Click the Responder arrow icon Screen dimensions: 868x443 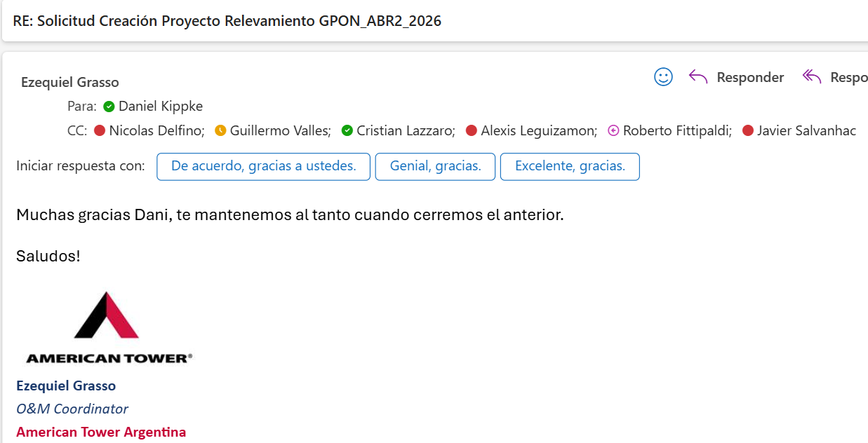(x=698, y=77)
